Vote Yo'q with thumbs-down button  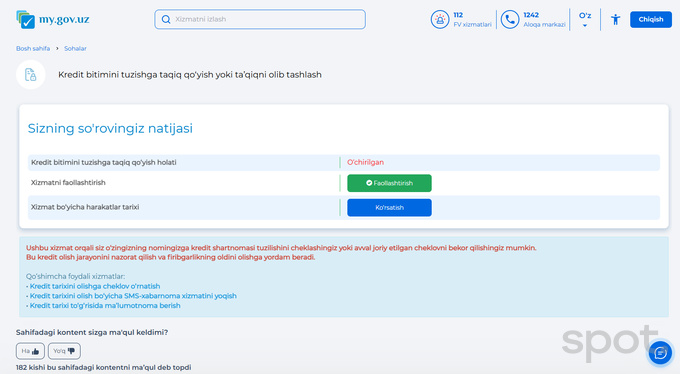(64, 351)
